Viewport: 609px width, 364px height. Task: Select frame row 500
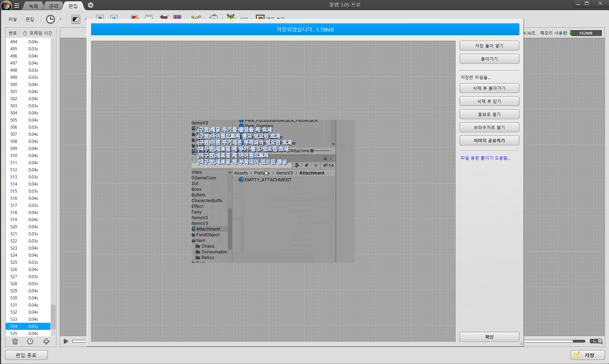pyautogui.click(x=28, y=85)
